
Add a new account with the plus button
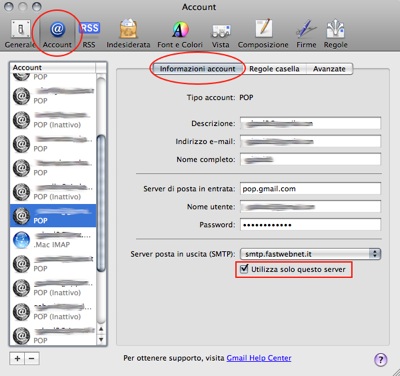tap(17, 359)
